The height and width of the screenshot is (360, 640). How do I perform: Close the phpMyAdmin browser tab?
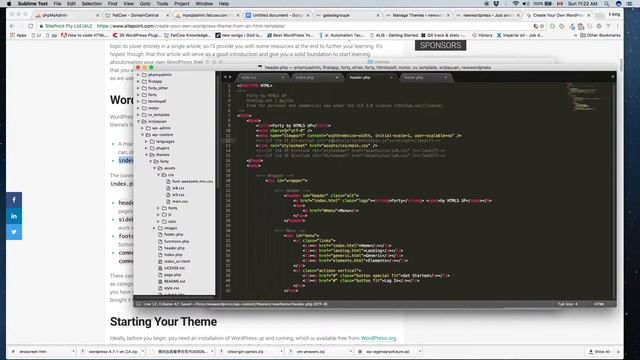tap(97, 15)
